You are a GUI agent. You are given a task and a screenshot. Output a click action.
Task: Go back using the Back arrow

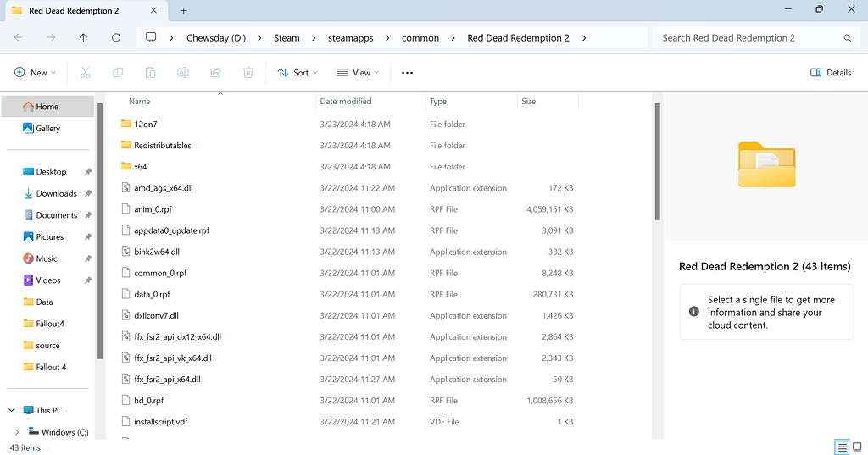coord(19,37)
